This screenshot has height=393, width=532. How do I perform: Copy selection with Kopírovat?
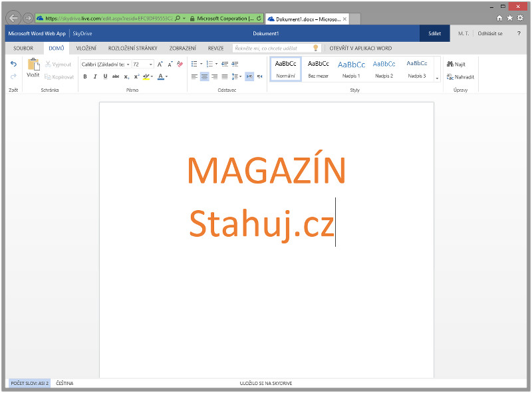point(59,76)
